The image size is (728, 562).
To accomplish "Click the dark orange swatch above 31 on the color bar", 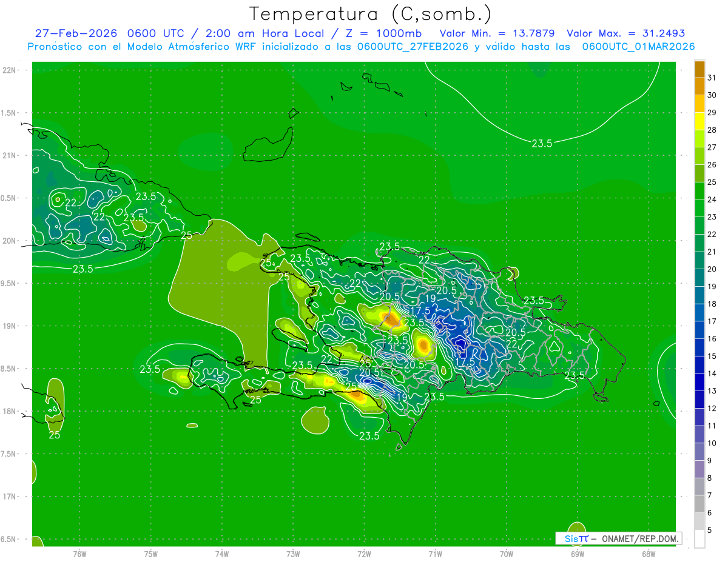I will point(699,69).
